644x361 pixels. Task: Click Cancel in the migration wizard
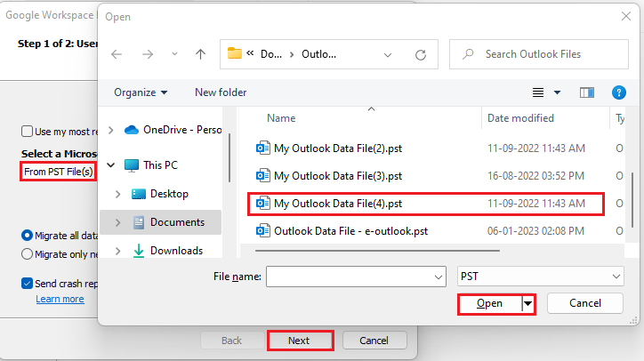(x=374, y=341)
